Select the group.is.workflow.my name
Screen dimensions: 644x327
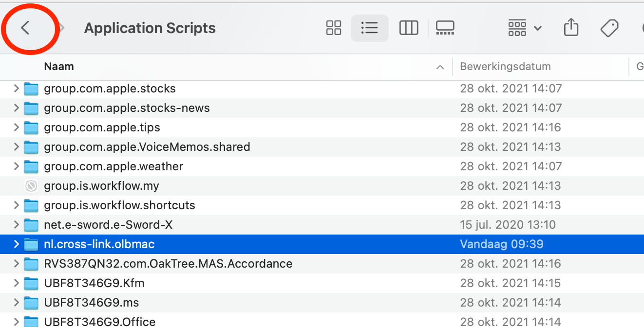click(x=101, y=186)
